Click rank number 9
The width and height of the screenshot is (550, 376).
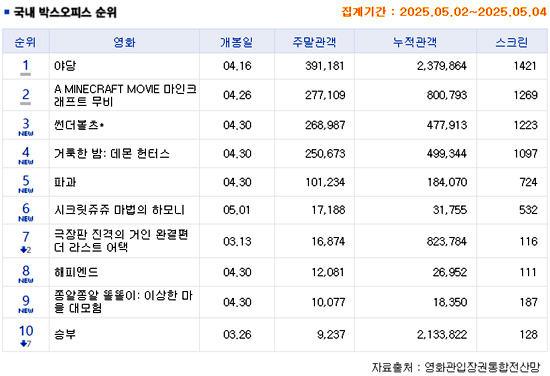coord(26,300)
